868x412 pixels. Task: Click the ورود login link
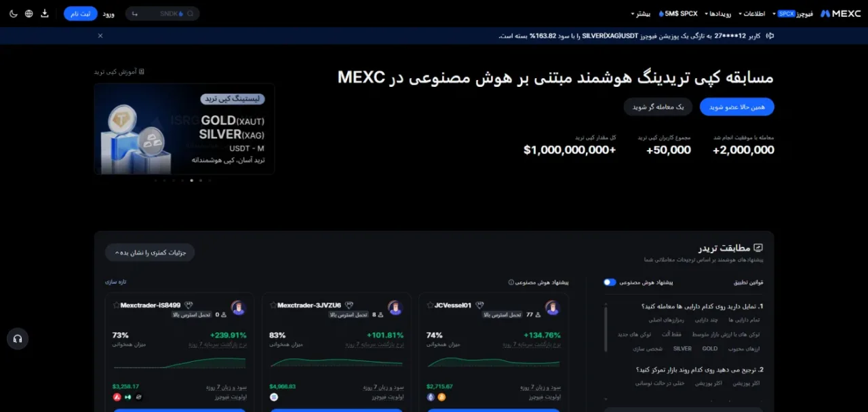coord(108,14)
